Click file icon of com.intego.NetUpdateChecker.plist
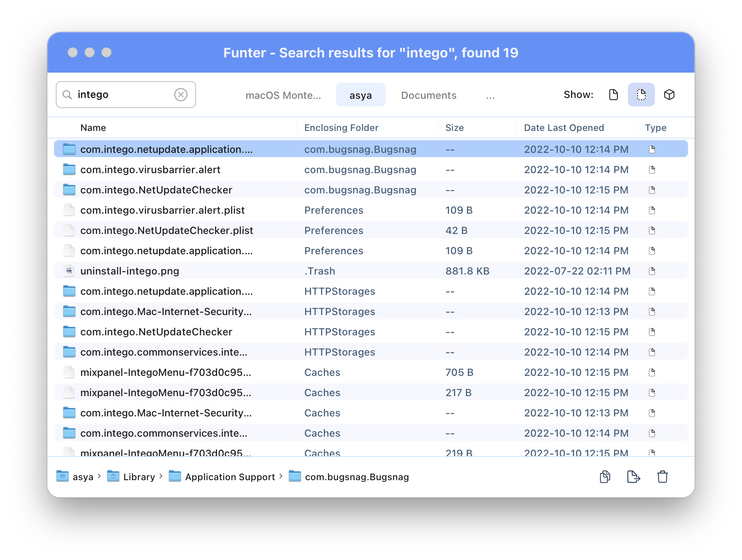This screenshot has height=560, width=742. coord(69,230)
